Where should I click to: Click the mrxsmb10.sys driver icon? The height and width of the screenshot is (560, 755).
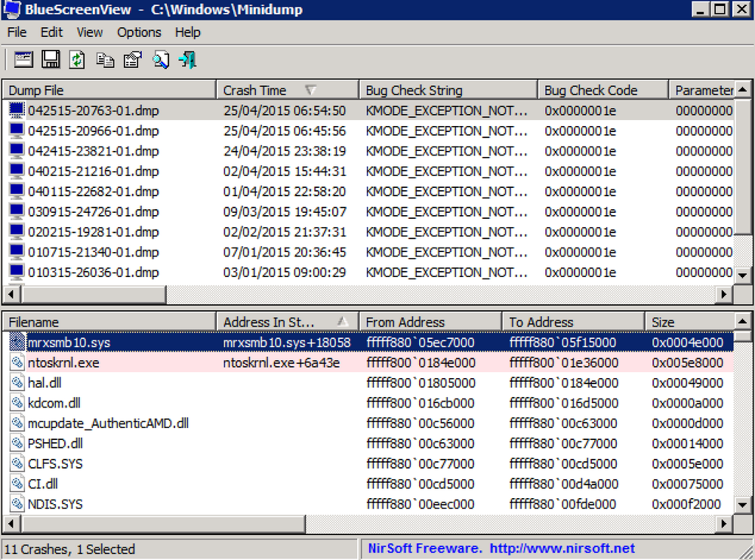coord(17,343)
